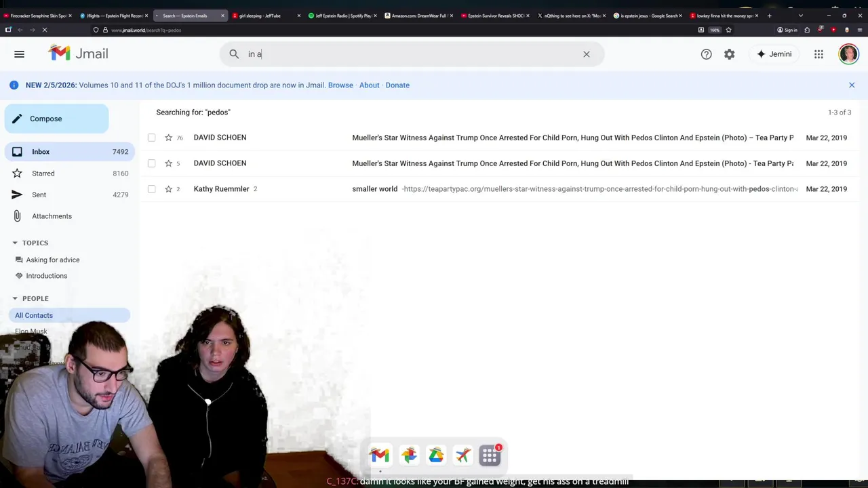Tick checkbox for Kathy Ruemmler email
Viewport: 868px width, 488px height.
pos(151,189)
